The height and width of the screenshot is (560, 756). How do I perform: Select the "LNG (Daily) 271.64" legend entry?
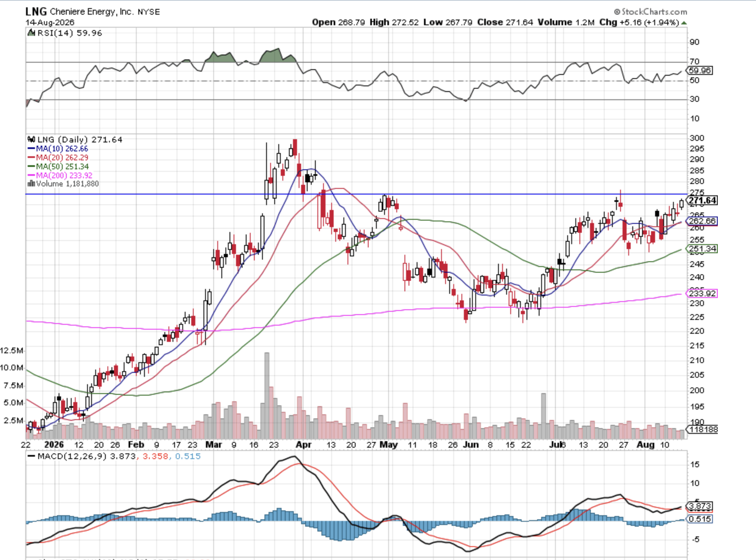(79, 140)
